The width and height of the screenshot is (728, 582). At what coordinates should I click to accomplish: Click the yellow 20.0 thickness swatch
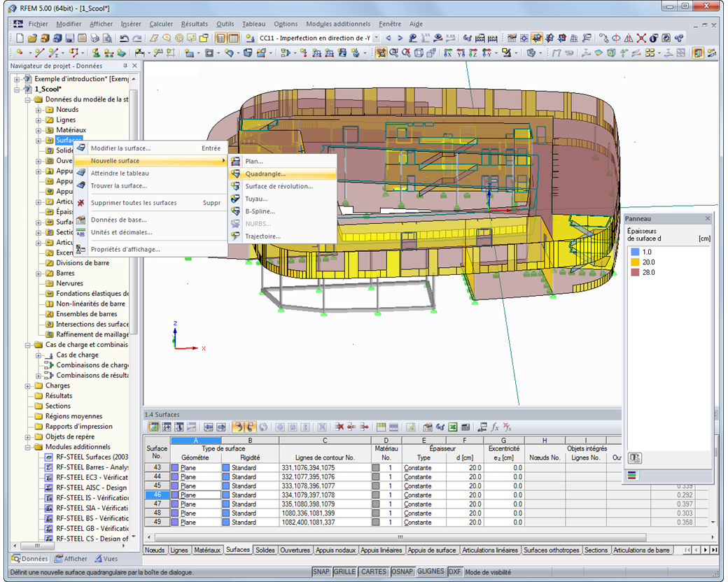(635, 262)
